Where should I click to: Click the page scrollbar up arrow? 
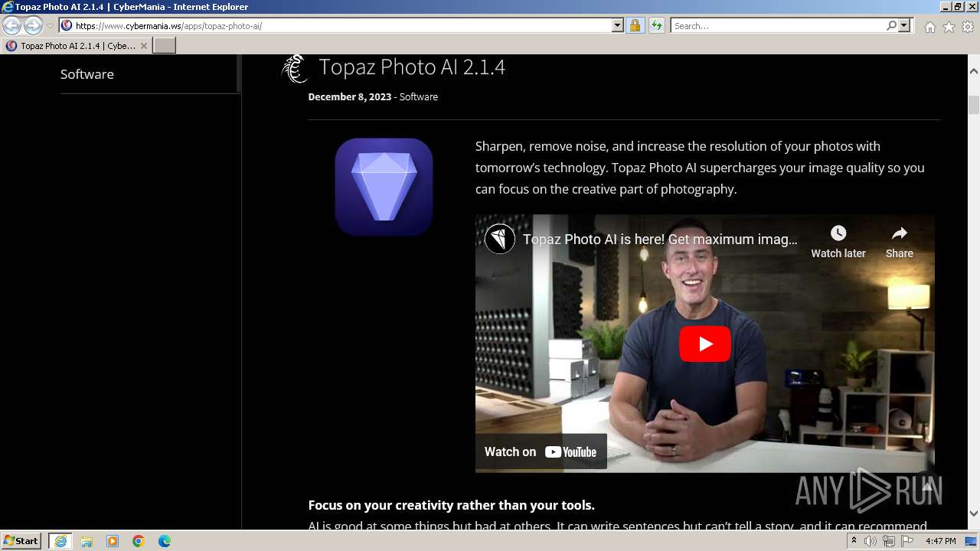click(974, 71)
